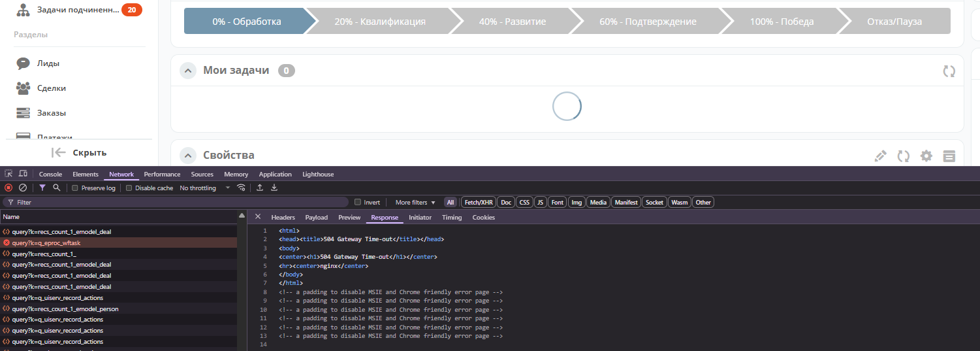Collapse the Мои задачи section chevron
Image resolution: width=980 pixels, height=351 pixels.
point(188,71)
